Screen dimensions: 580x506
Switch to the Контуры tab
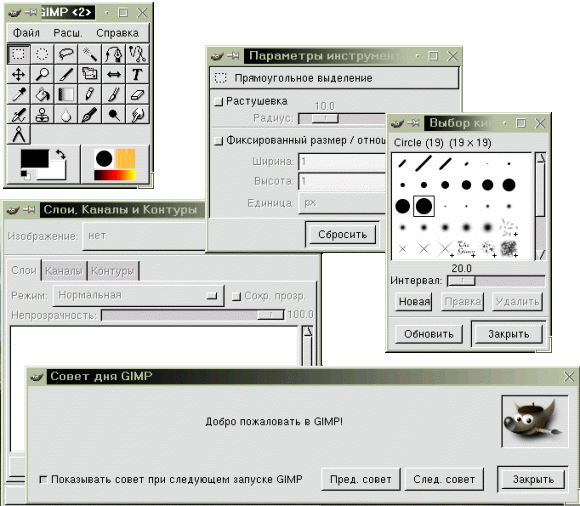(112, 271)
